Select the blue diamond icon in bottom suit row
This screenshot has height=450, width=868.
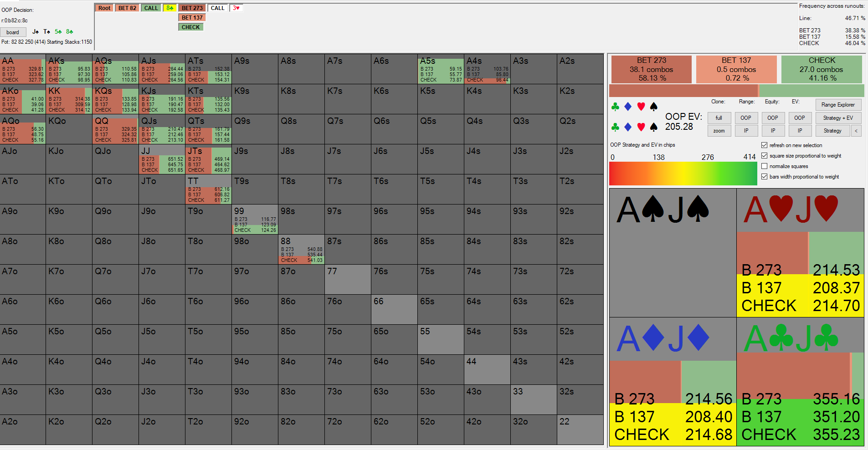point(628,127)
